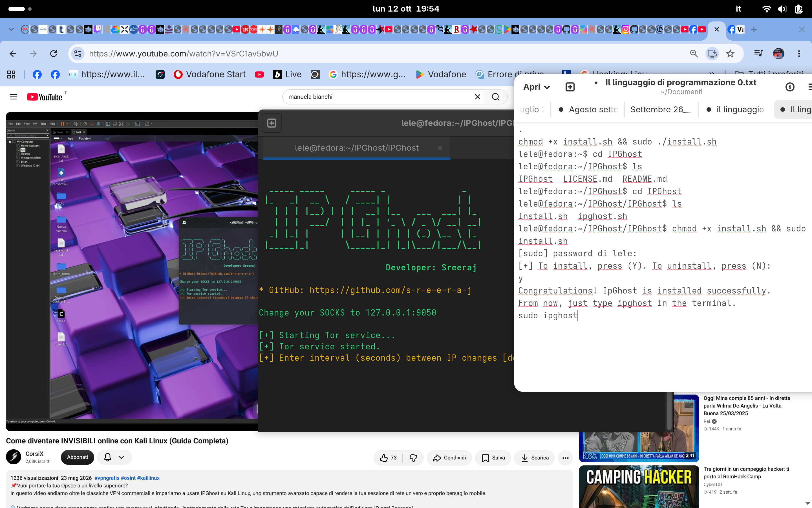Dislike the video with the thumbs down button
This screenshot has width=812, height=508.
point(413,457)
